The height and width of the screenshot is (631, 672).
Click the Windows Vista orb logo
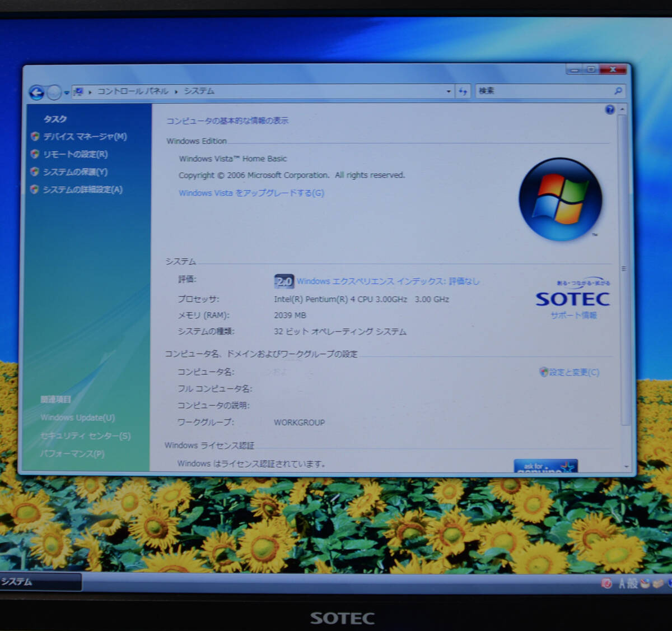point(560,199)
